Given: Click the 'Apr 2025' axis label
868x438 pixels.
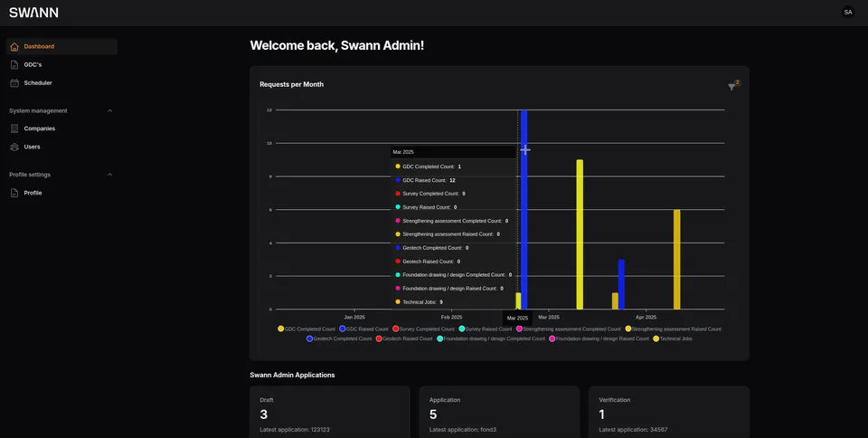Looking at the screenshot, I should pyautogui.click(x=646, y=318).
